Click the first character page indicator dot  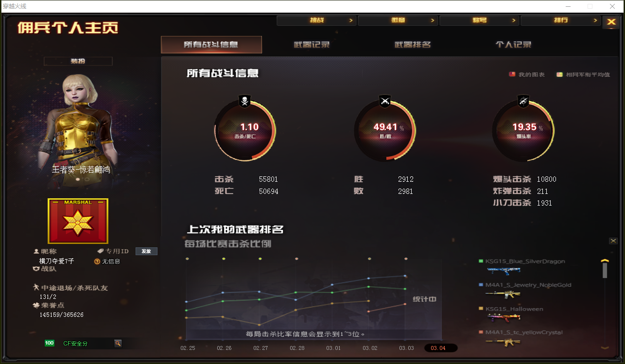[78, 179]
